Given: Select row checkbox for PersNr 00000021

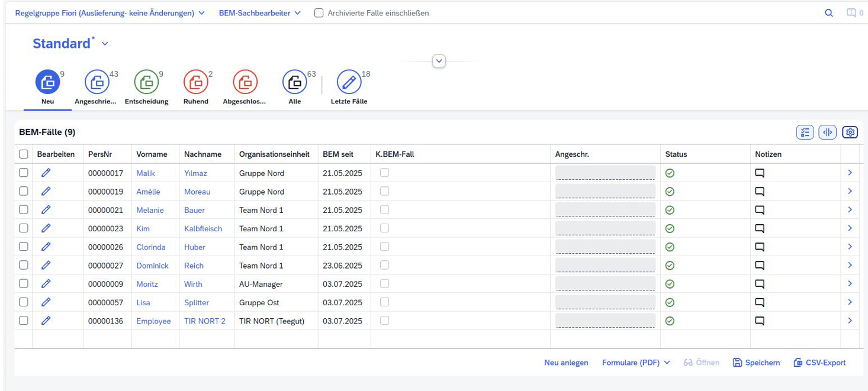Looking at the screenshot, I should [23, 209].
